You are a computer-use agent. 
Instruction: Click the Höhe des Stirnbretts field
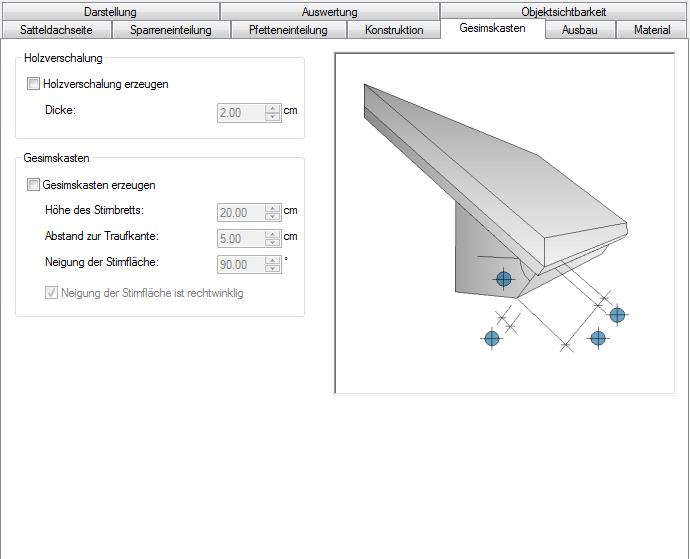pyautogui.click(x=241, y=213)
